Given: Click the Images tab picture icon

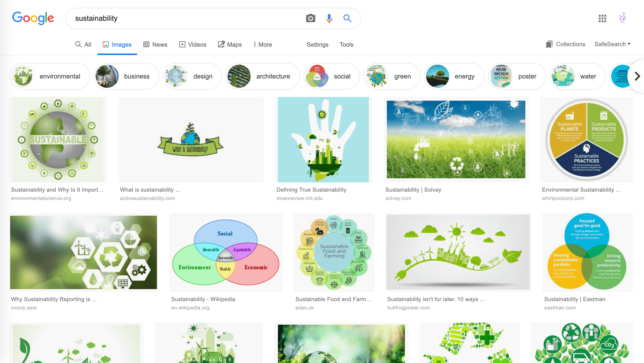Looking at the screenshot, I should tap(106, 44).
